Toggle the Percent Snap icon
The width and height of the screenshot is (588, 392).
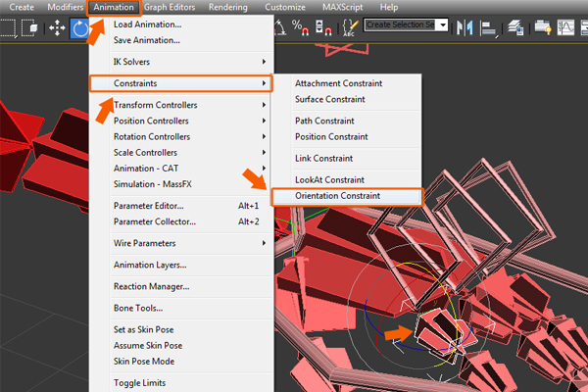[x=301, y=27]
